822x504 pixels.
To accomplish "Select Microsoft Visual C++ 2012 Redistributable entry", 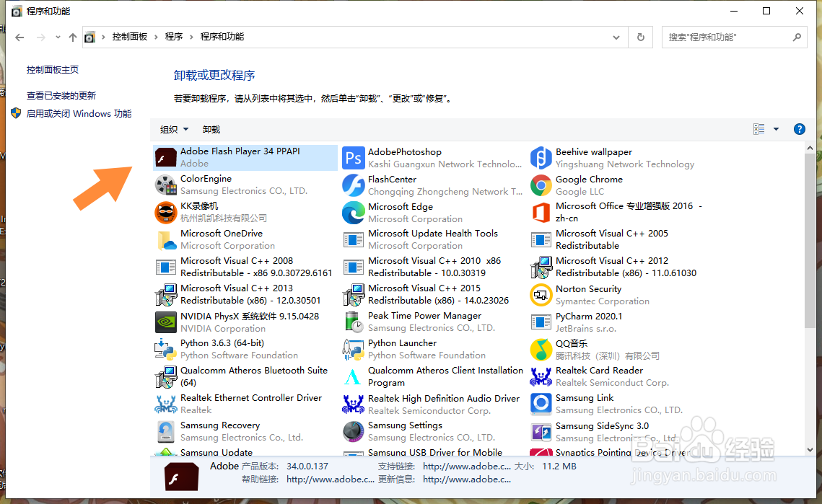I will [618, 268].
